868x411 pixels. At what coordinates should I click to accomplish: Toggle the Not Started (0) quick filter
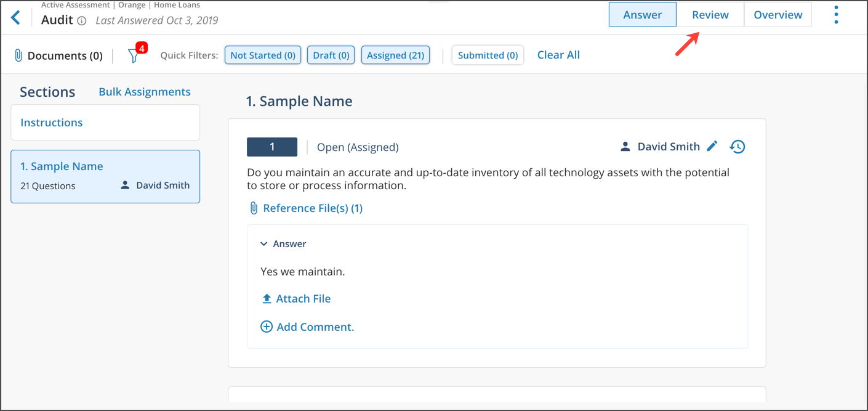[263, 55]
